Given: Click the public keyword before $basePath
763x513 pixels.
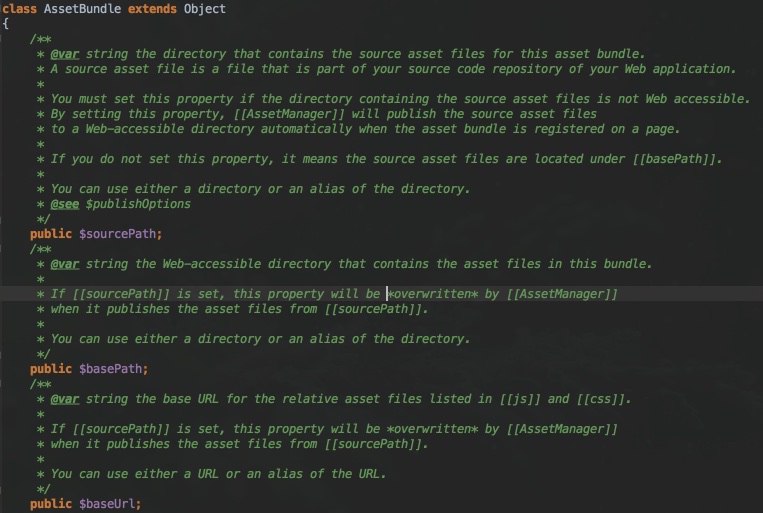Looking at the screenshot, I should [x=50, y=368].
